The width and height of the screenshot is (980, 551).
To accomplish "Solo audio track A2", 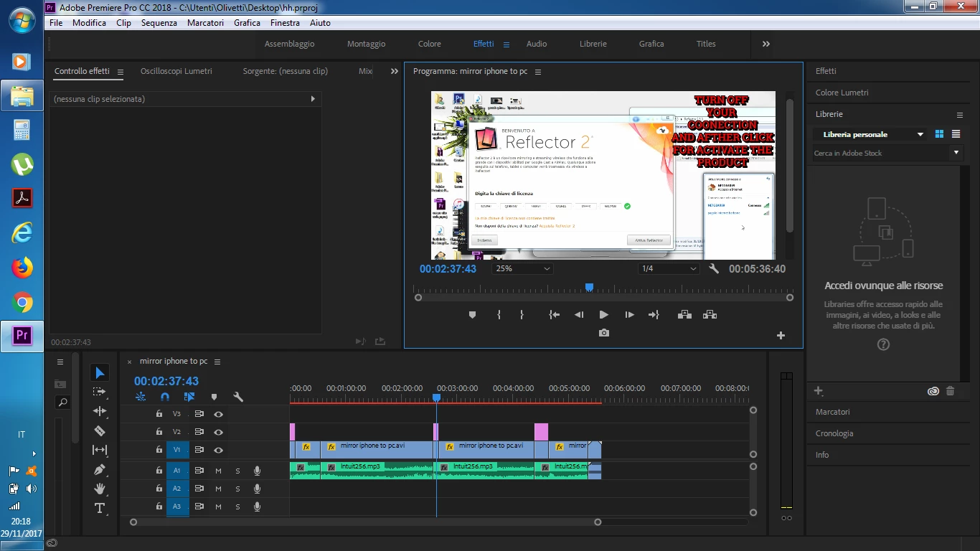I will [x=237, y=489].
